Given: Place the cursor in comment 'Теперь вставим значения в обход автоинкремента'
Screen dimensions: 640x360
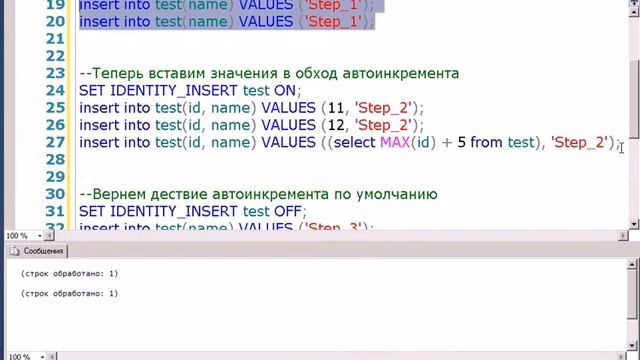Looking at the screenshot, I should click(x=269, y=73).
